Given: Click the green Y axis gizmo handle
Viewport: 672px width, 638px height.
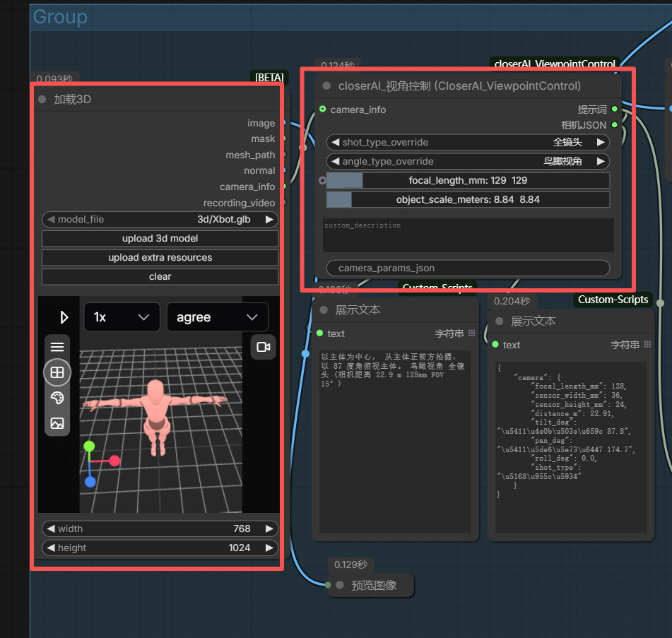Looking at the screenshot, I should click(x=89, y=446).
